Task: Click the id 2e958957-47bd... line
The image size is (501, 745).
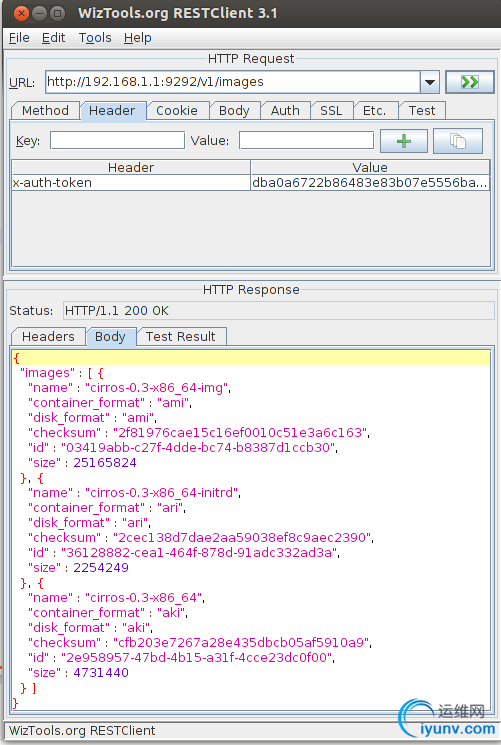Action: coord(181,658)
